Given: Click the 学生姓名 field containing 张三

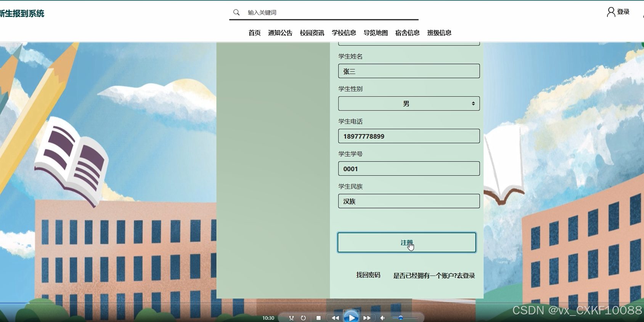Looking at the screenshot, I should [409, 71].
